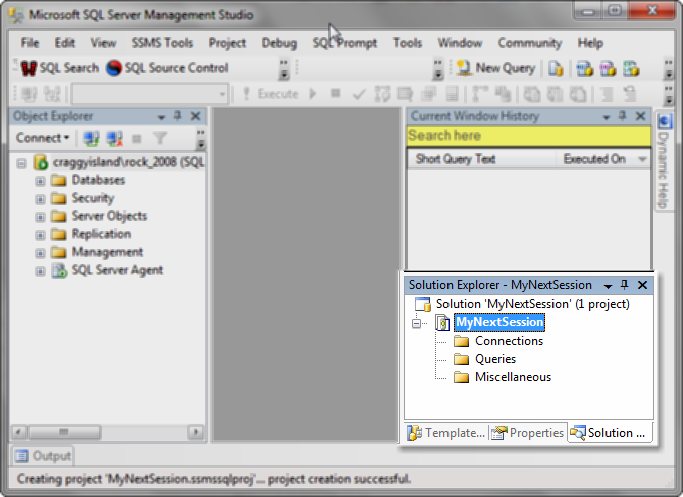Open SQL Source Control tool
683x497 pixels.
click(167, 68)
